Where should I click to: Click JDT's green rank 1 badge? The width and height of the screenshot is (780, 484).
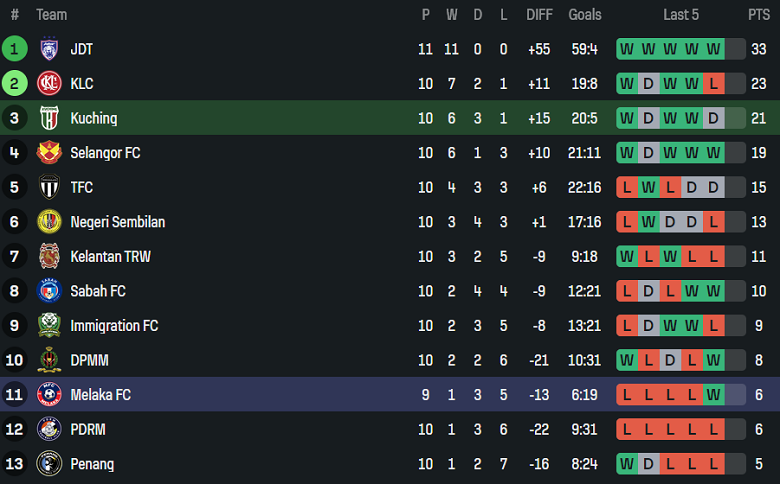pyautogui.click(x=15, y=49)
